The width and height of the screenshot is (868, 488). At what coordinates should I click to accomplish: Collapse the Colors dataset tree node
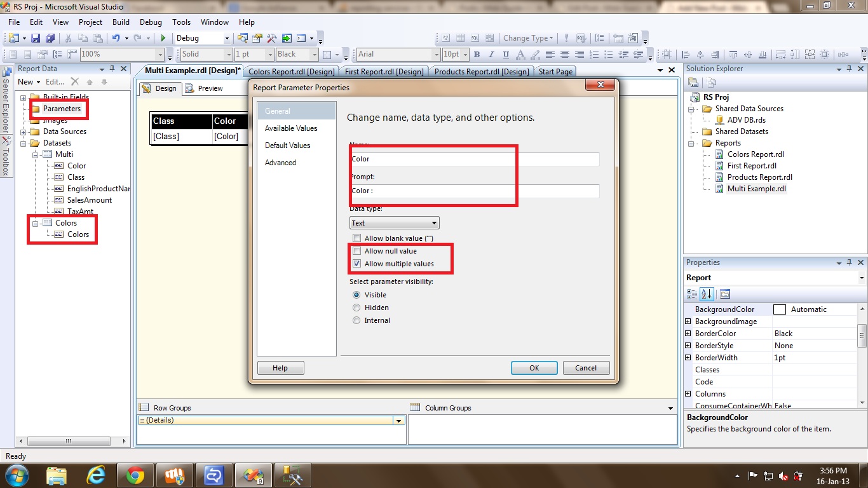(x=36, y=223)
